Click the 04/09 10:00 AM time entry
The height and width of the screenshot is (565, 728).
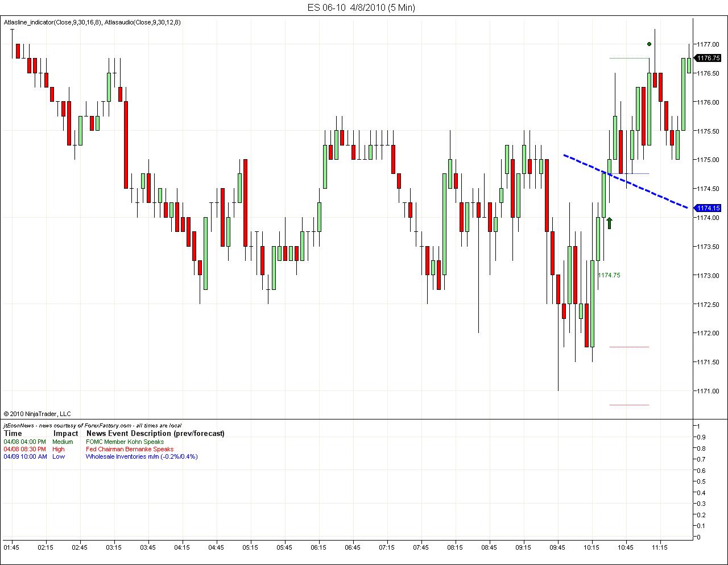tap(25, 456)
